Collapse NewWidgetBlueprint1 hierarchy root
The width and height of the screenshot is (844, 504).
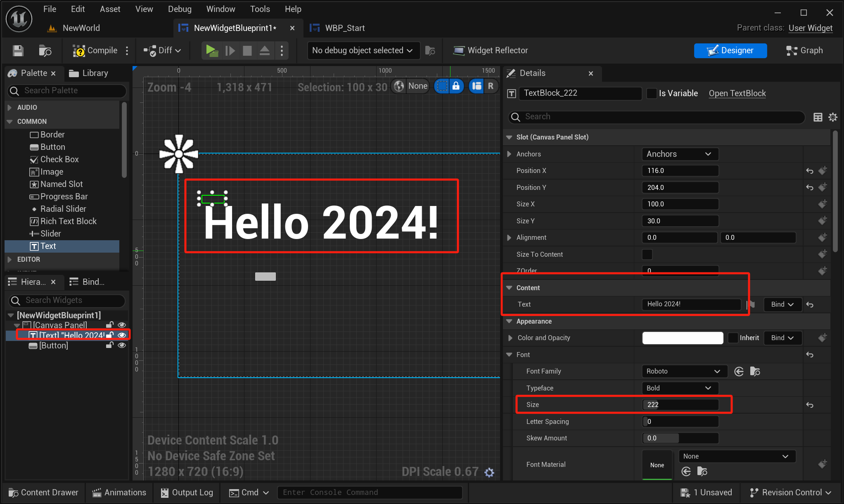(x=11, y=315)
